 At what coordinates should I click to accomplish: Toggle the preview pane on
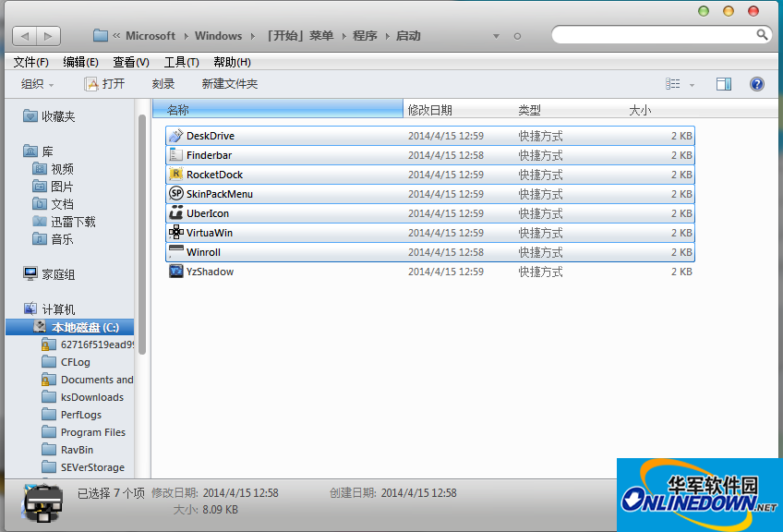(723, 83)
